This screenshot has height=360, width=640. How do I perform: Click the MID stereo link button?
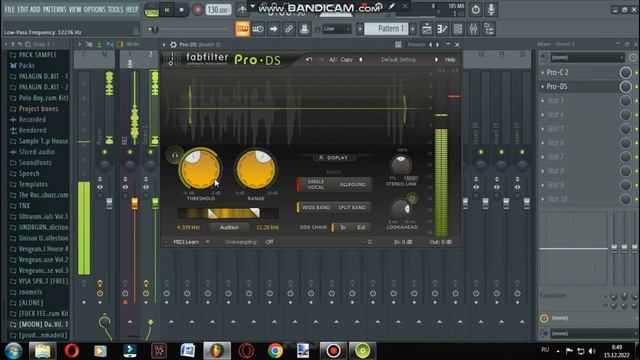(x=411, y=178)
